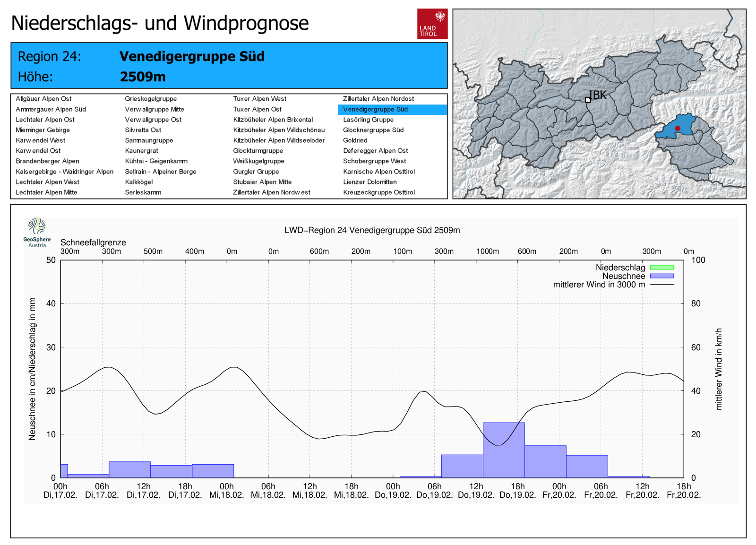The width and height of the screenshot is (756, 545).
Task: Click the green Niederschlag legend swatch
Action: click(x=661, y=268)
